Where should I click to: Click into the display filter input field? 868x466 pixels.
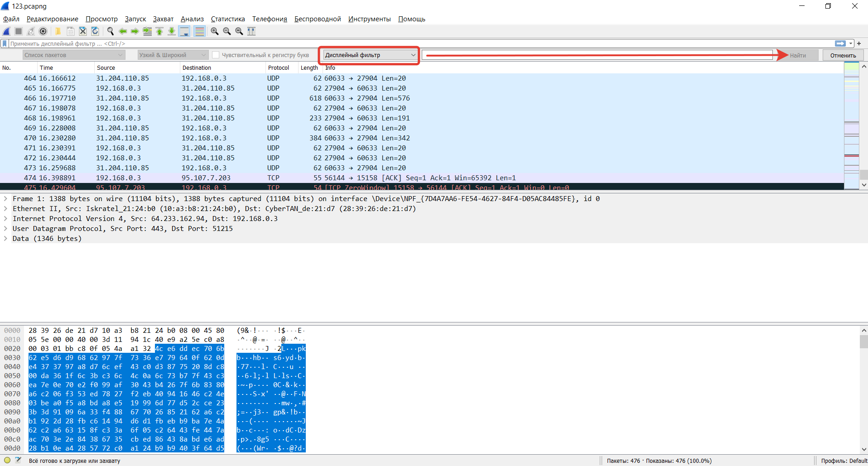(408, 43)
